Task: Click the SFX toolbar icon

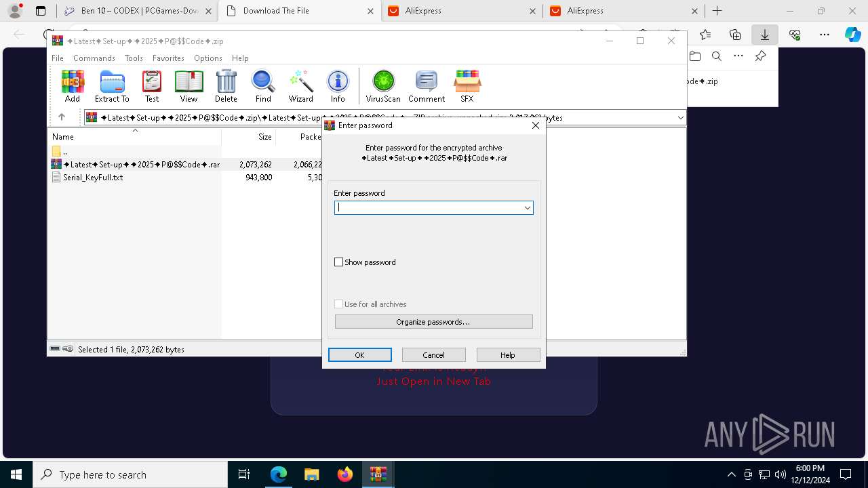Action: 467,86
